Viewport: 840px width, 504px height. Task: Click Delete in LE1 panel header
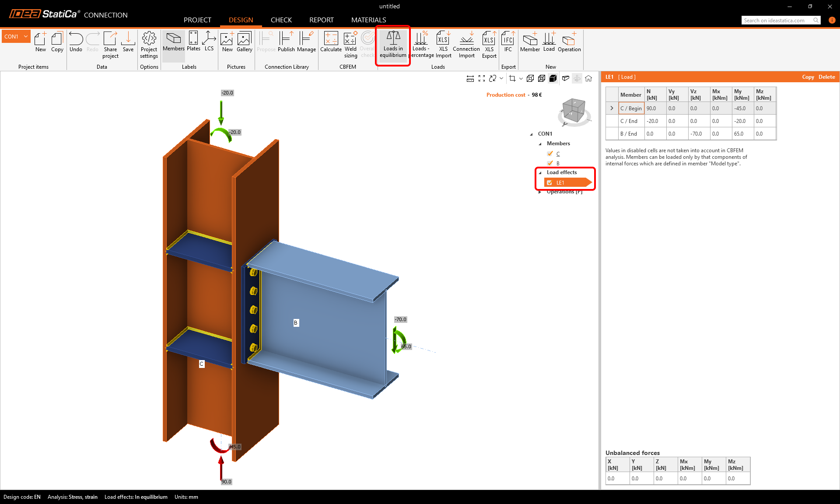click(826, 77)
